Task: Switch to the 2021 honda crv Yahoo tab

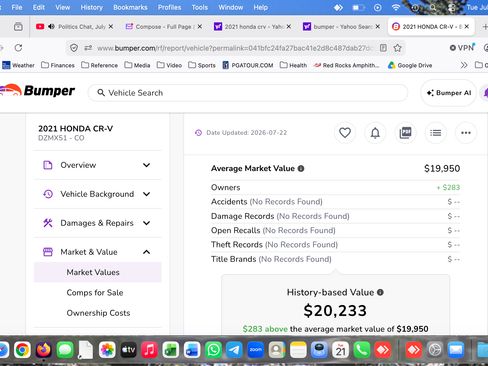Action: coord(252,26)
